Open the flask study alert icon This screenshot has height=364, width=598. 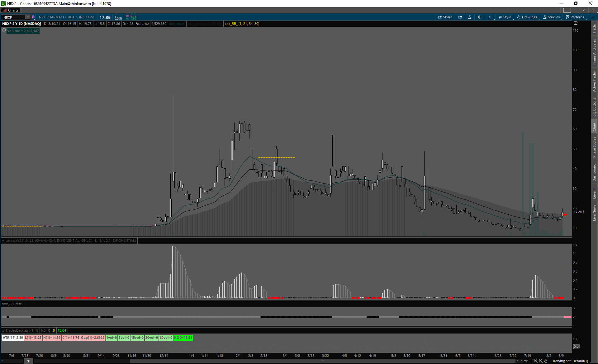pos(470,17)
